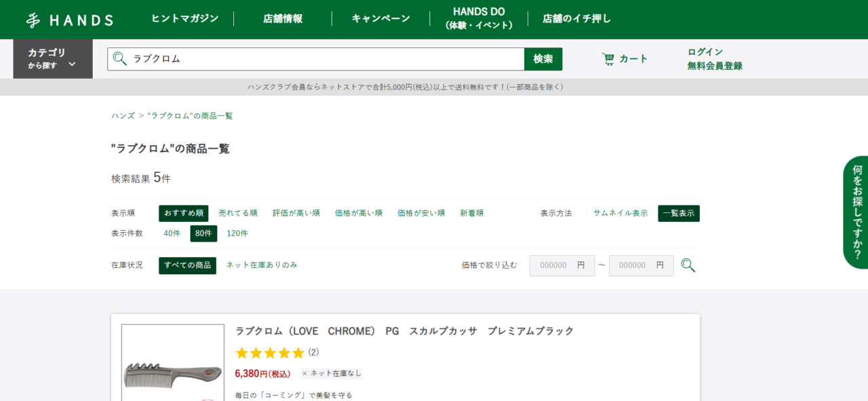Viewport: 868px width, 401px height.
Task: Click the maximum price input field
Action: pos(642,266)
